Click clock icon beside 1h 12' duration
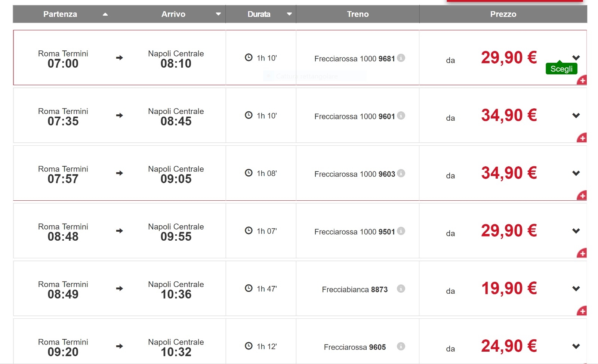The image size is (598, 364). click(x=249, y=346)
